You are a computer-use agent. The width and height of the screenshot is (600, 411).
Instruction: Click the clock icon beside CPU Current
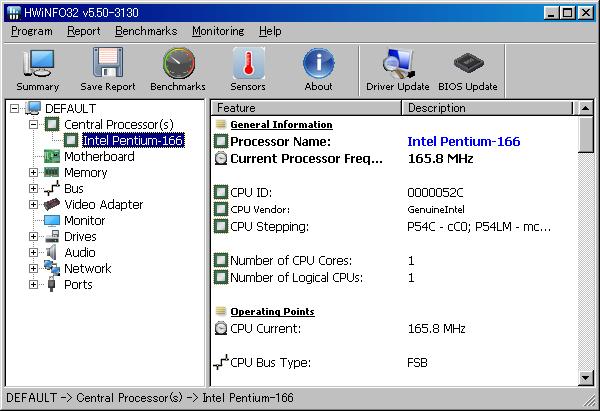point(221,328)
